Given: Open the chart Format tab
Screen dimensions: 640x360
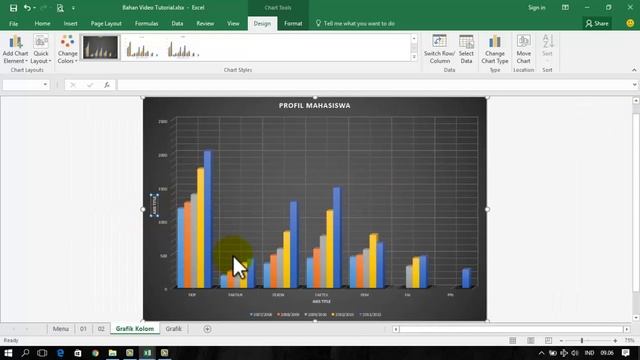Looking at the screenshot, I should pos(293,24).
